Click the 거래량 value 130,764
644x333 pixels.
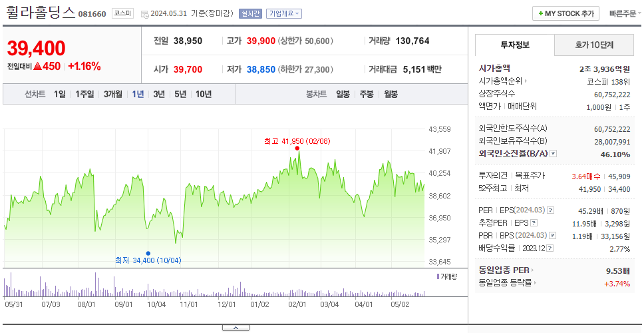tap(412, 41)
